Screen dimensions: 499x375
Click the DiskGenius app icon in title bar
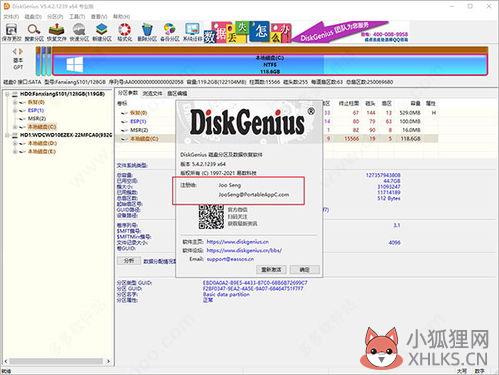(x=6, y=6)
